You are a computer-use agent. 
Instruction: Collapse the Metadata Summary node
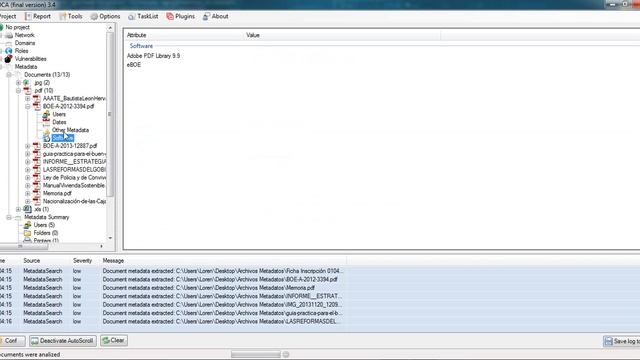(9, 217)
